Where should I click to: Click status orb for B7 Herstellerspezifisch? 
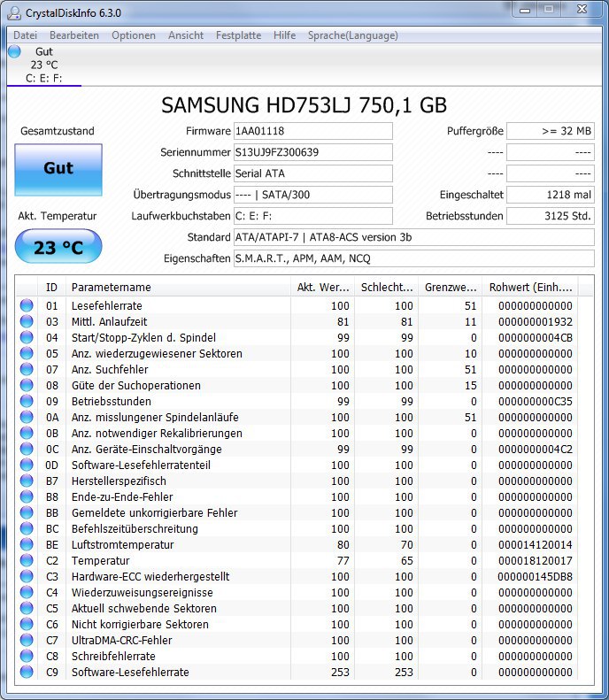pos(27,481)
